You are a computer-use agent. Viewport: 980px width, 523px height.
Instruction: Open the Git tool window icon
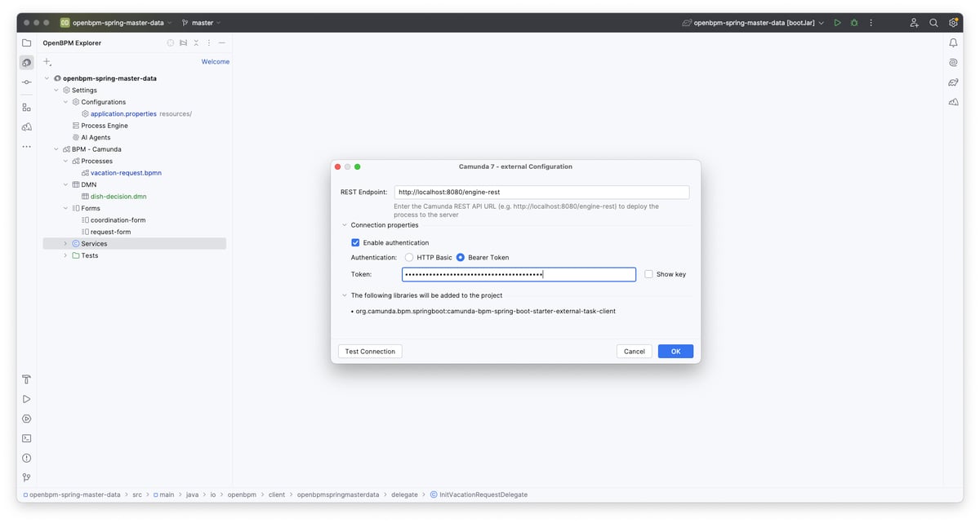click(27, 477)
